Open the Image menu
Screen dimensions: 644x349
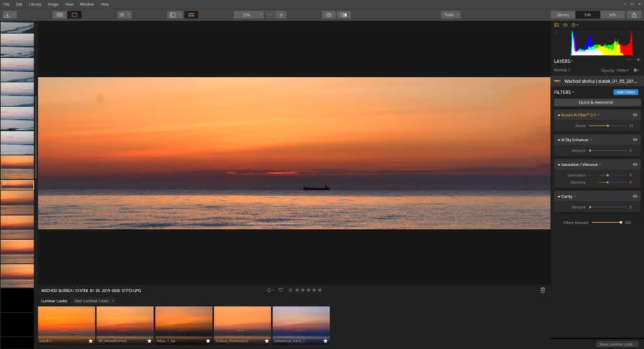point(53,4)
